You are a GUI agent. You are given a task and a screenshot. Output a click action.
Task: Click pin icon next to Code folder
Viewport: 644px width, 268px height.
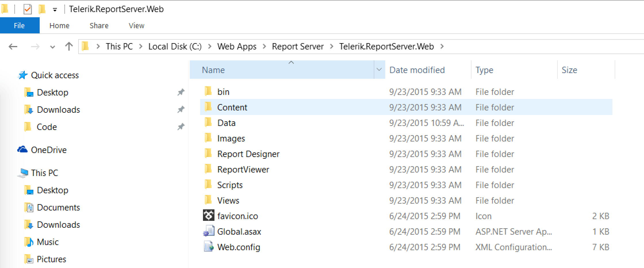(x=181, y=127)
